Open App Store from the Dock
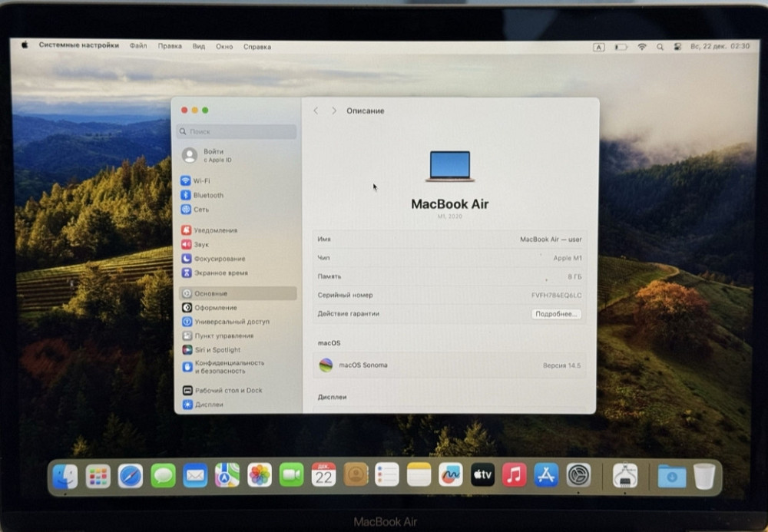The image size is (768, 532). click(548, 476)
